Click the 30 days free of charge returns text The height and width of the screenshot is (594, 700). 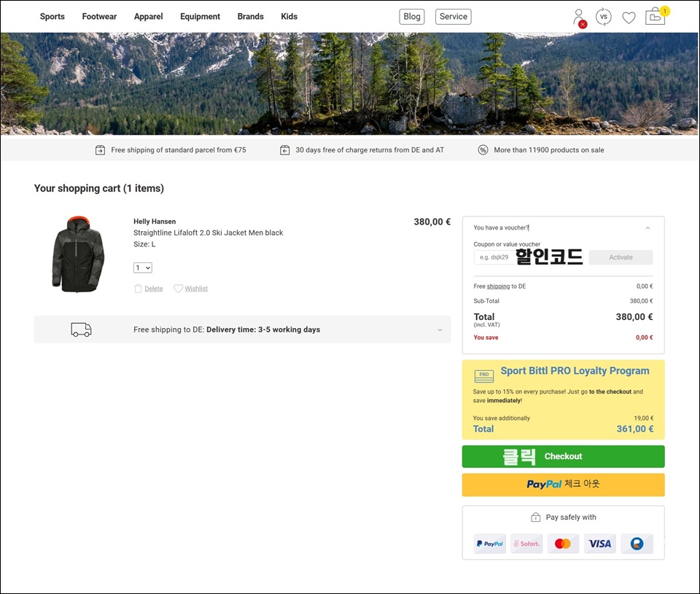pos(370,150)
